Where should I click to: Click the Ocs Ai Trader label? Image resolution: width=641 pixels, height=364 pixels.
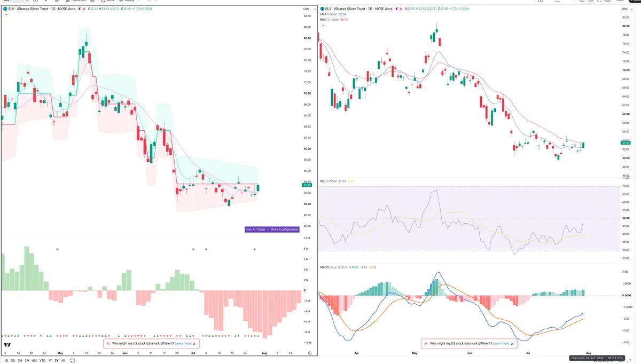[x=255, y=230]
